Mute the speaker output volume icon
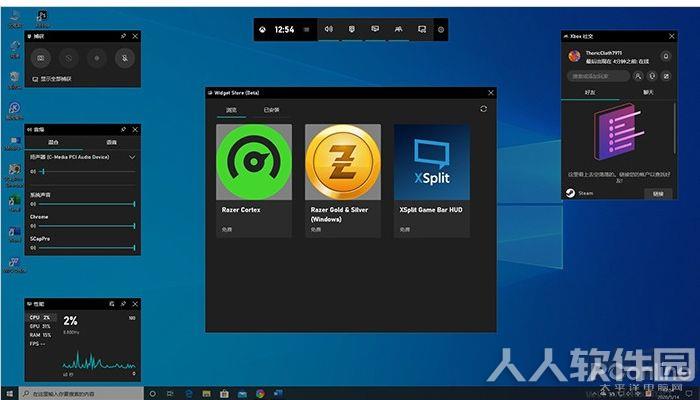Screen dimensions: 700x400 pos(33,171)
